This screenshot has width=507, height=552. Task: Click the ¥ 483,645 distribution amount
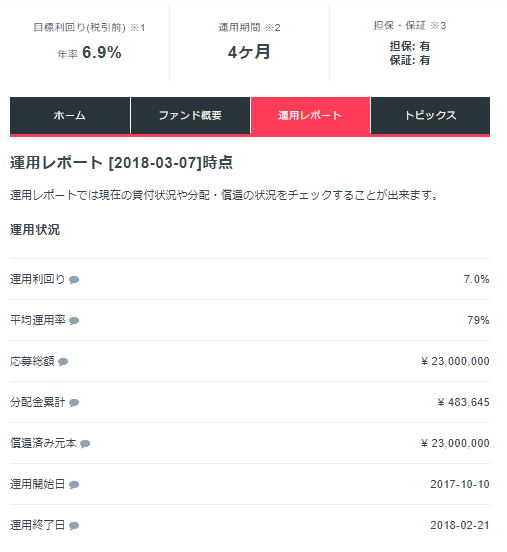tap(463, 402)
